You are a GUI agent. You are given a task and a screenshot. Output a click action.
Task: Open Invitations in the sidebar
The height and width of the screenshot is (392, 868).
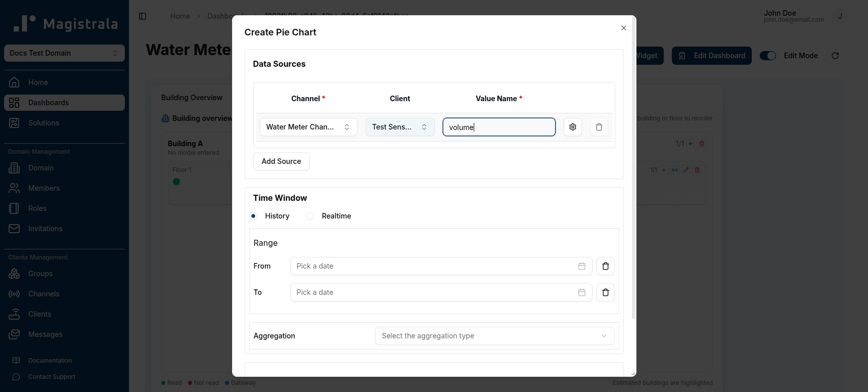pyautogui.click(x=64, y=229)
